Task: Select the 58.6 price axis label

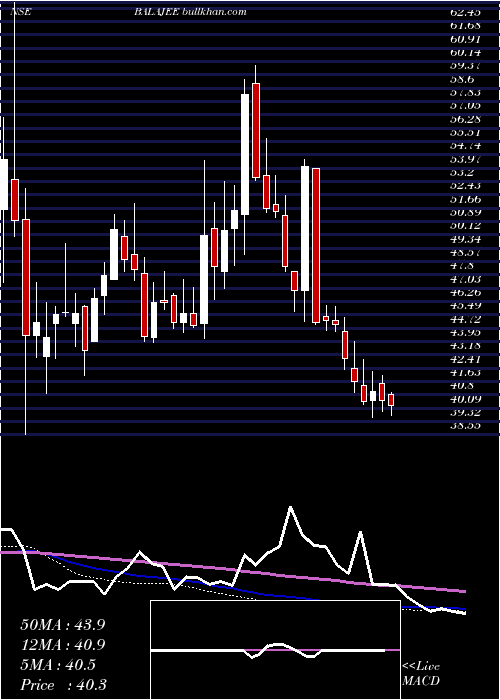Action: pyautogui.click(x=461, y=79)
